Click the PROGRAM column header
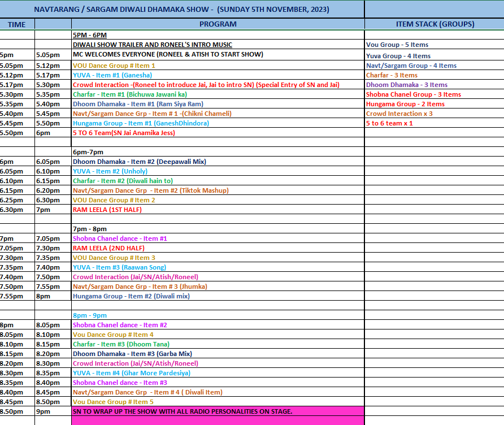The width and height of the screenshot is (504, 425). pyautogui.click(x=218, y=24)
